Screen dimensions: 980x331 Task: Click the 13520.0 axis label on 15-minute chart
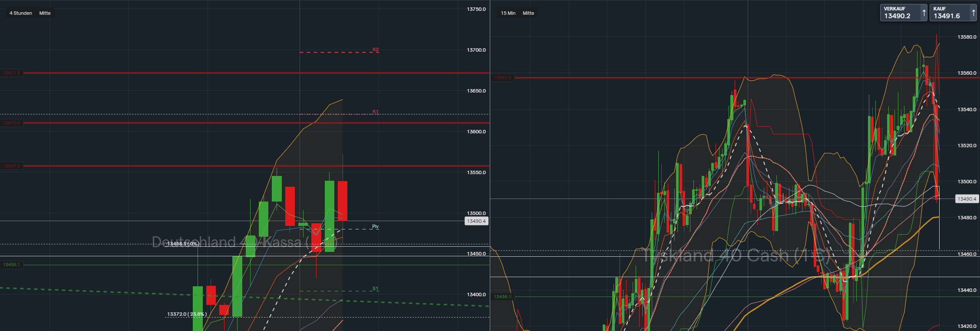(967, 146)
